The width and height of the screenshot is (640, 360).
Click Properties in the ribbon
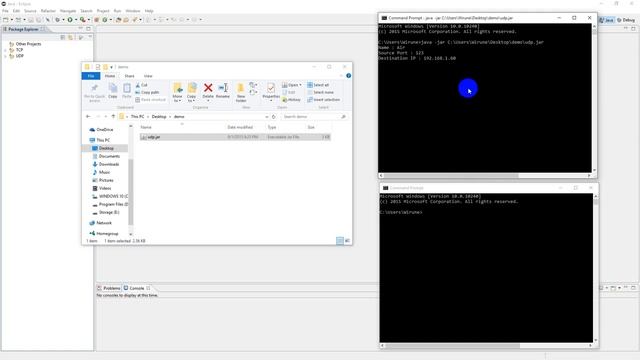tap(271, 91)
